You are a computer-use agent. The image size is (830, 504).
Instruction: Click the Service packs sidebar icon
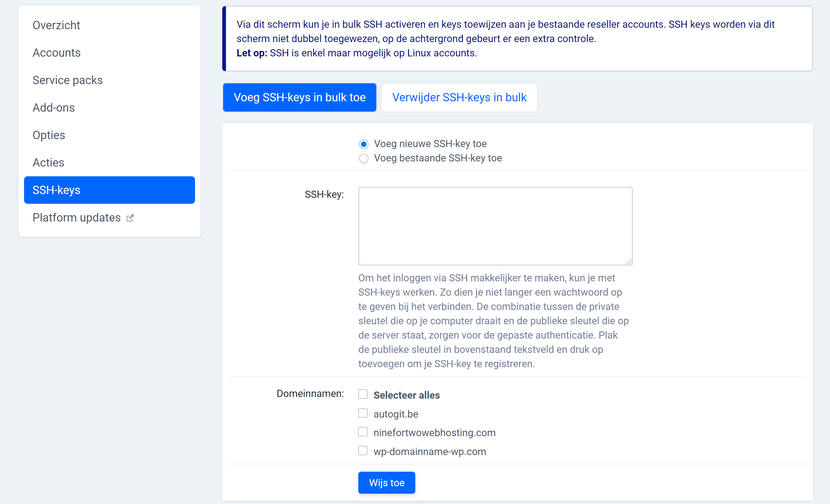point(68,80)
